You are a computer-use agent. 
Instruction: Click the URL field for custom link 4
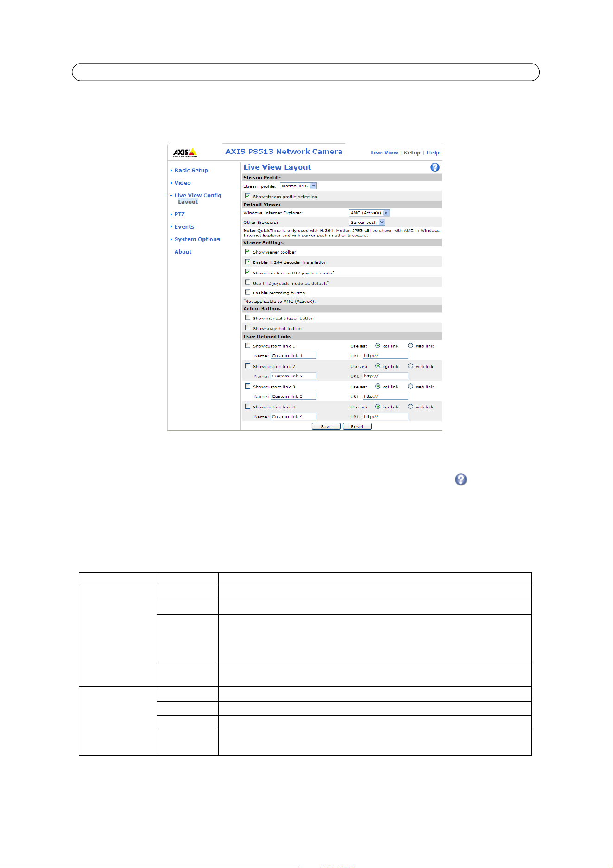tap(385, 417)
